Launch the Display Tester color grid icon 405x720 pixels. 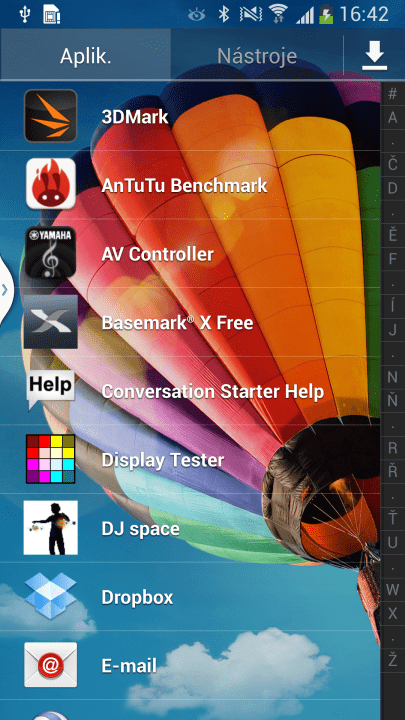coord(51,459)
